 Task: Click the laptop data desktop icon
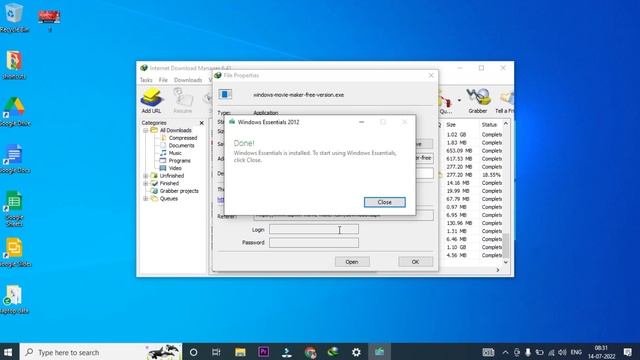(15, 300)
